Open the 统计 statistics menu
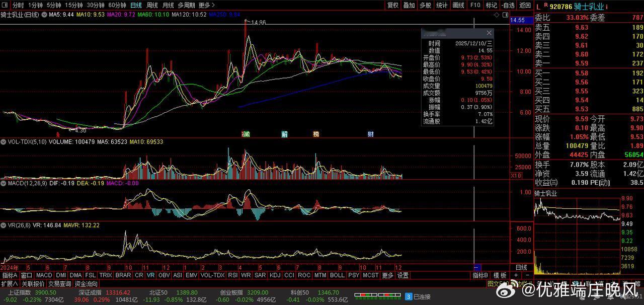Viewport: 644px width, 305px height. tap(442, 5)
